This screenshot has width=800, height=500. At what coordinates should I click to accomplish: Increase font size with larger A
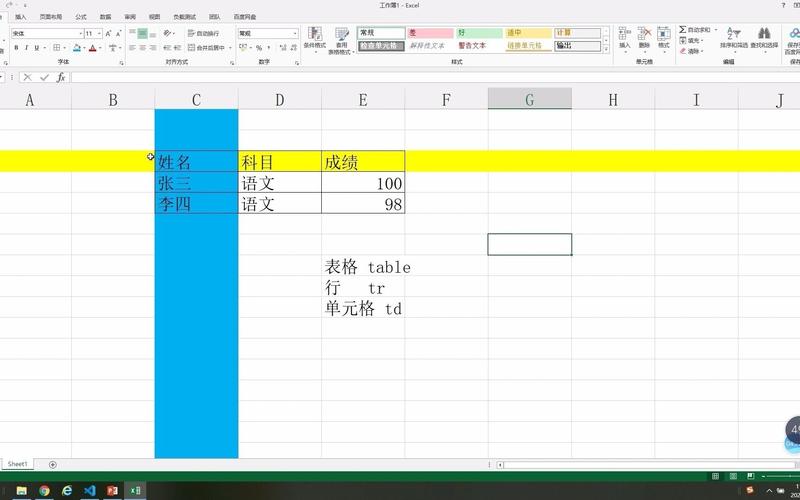[x=108, y=33]
